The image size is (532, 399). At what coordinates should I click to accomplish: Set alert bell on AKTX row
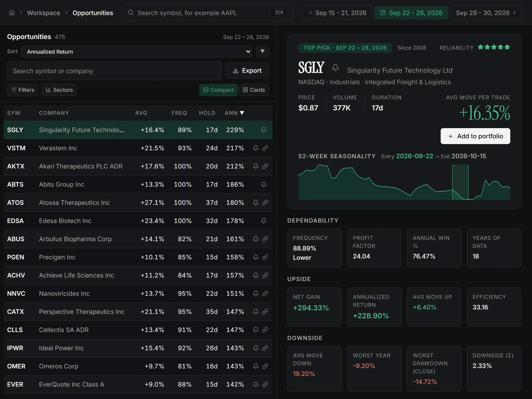click(256, 166)
